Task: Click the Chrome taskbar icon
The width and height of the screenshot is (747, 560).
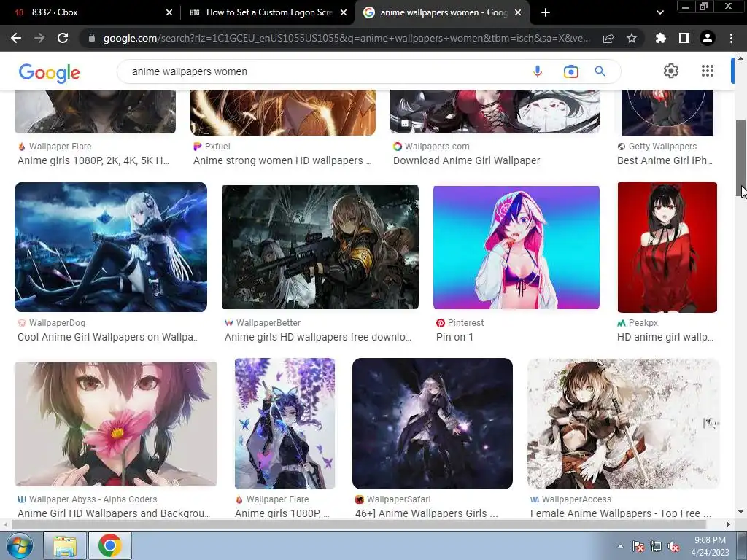Action: point(109,545)
